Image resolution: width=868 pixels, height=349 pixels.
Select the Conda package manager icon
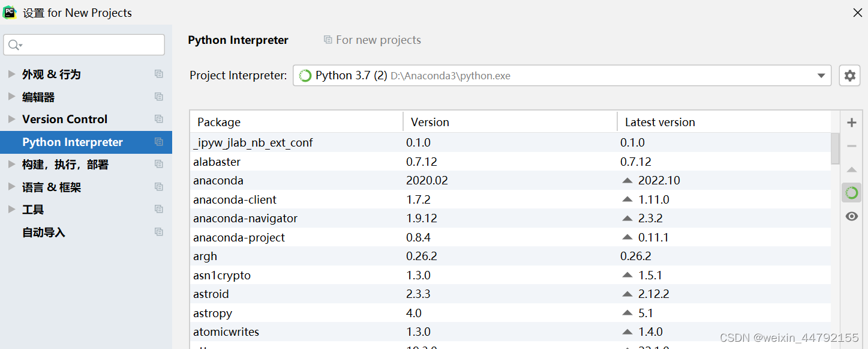[x=851, y=192]
